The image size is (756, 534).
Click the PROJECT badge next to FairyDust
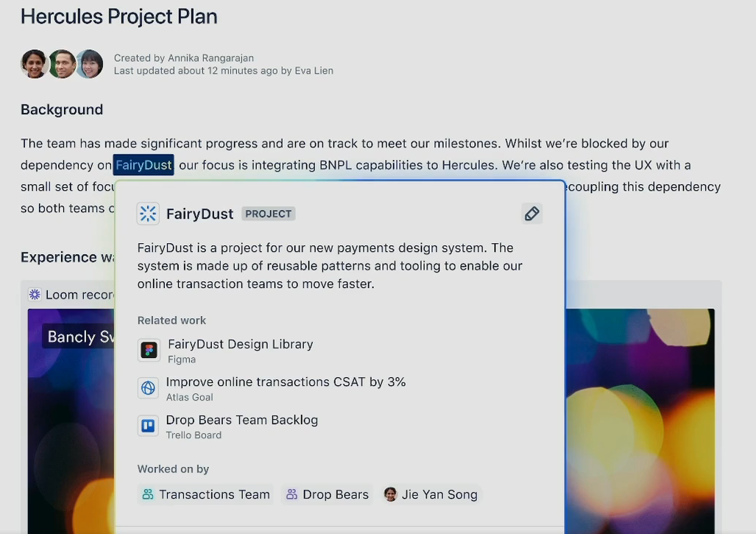(x=268, y=214)
